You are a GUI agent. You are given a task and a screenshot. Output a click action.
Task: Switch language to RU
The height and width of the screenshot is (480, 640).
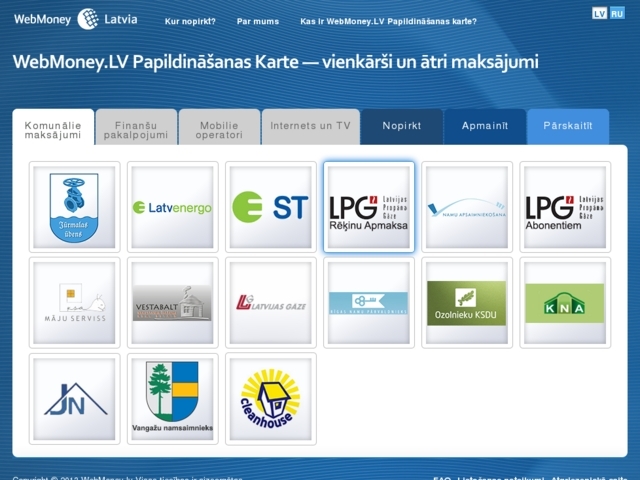point(617,13)
